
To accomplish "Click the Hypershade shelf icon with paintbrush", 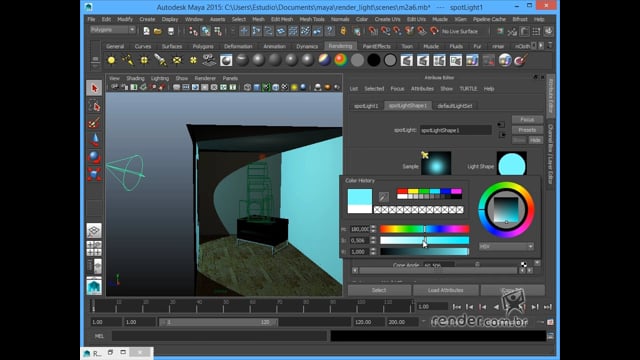I will (521, 60).
